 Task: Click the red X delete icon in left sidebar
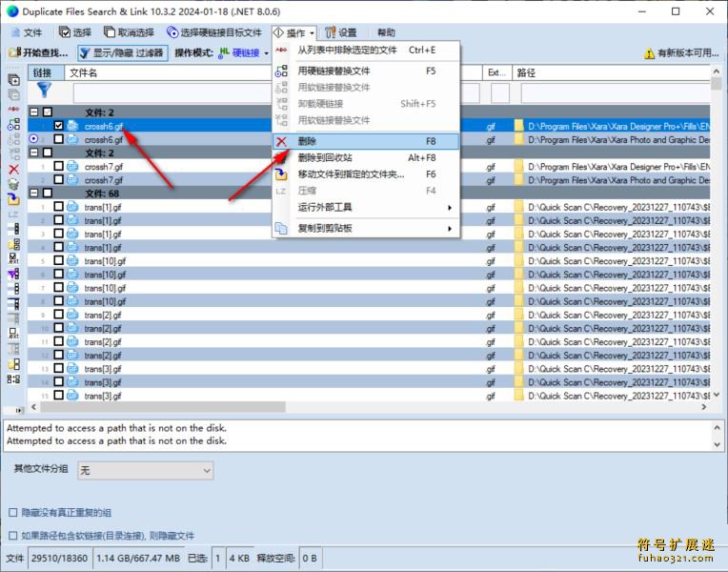pyautogui.click(x=14, y=170)
